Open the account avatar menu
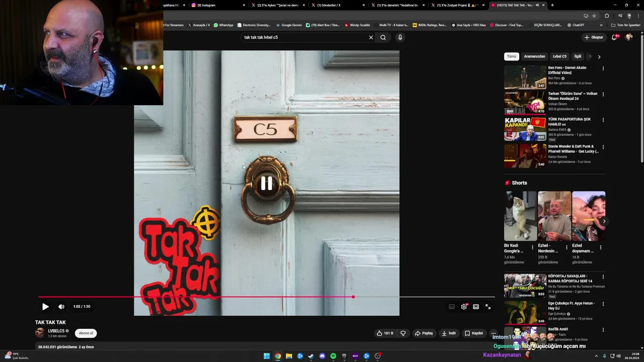The height and width of the screenshot is (362, 644). [x=628, y=37]
